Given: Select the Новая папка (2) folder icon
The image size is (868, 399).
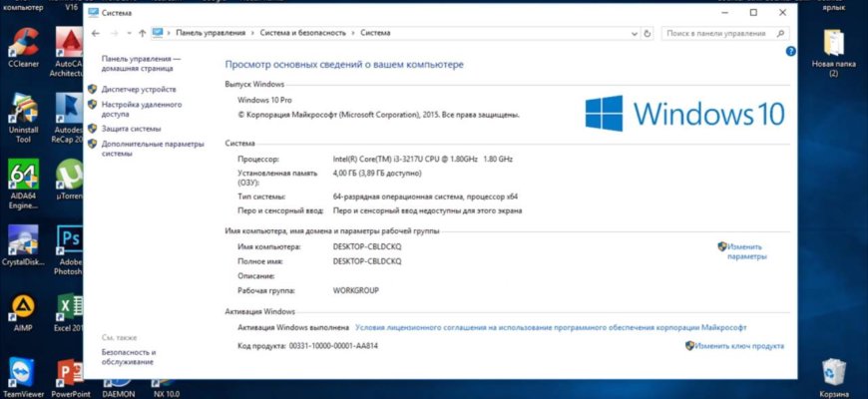Looking at the screenshot, I should [832, 45].
